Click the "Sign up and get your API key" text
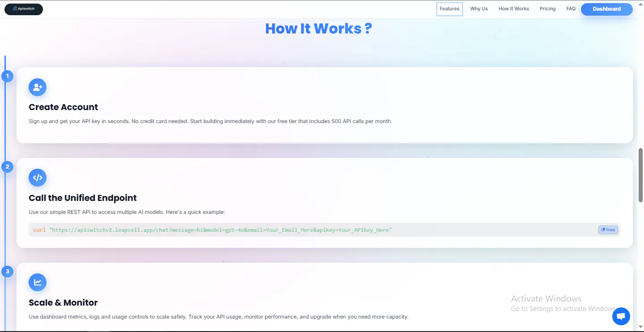Viewport: 644px width, 332px height. (x=210, y=121)
